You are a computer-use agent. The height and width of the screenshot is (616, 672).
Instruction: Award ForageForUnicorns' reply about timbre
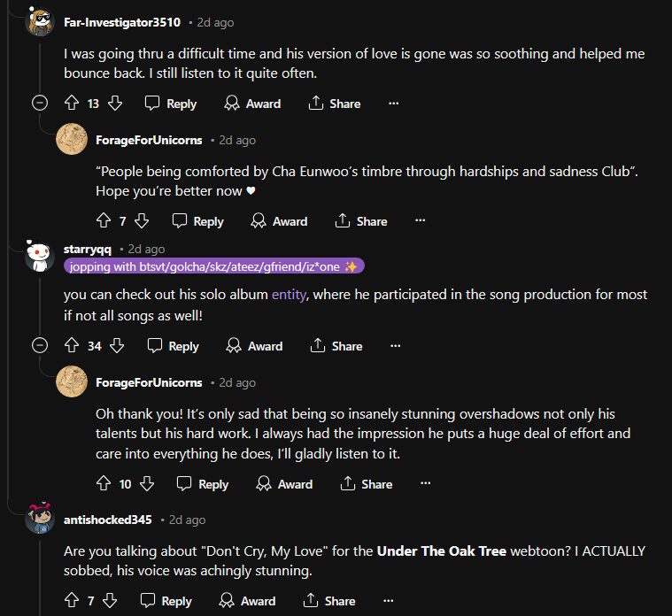pos(280,221)
